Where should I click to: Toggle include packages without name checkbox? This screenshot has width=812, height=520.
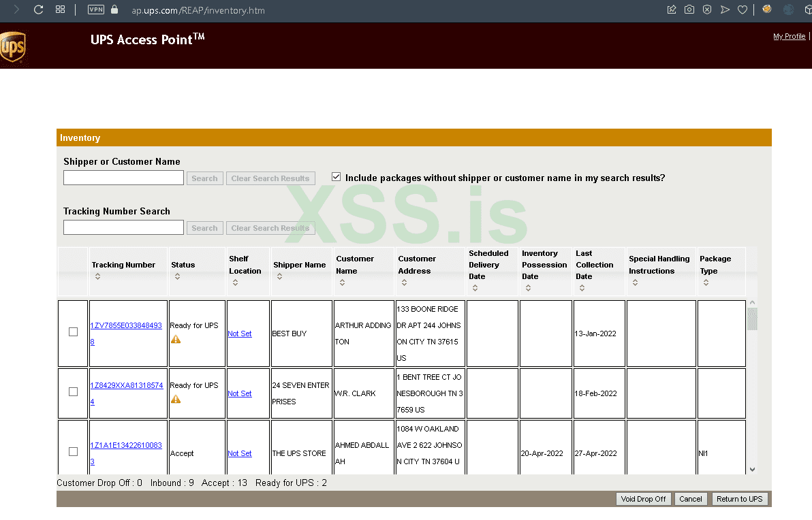pos(336,177)
